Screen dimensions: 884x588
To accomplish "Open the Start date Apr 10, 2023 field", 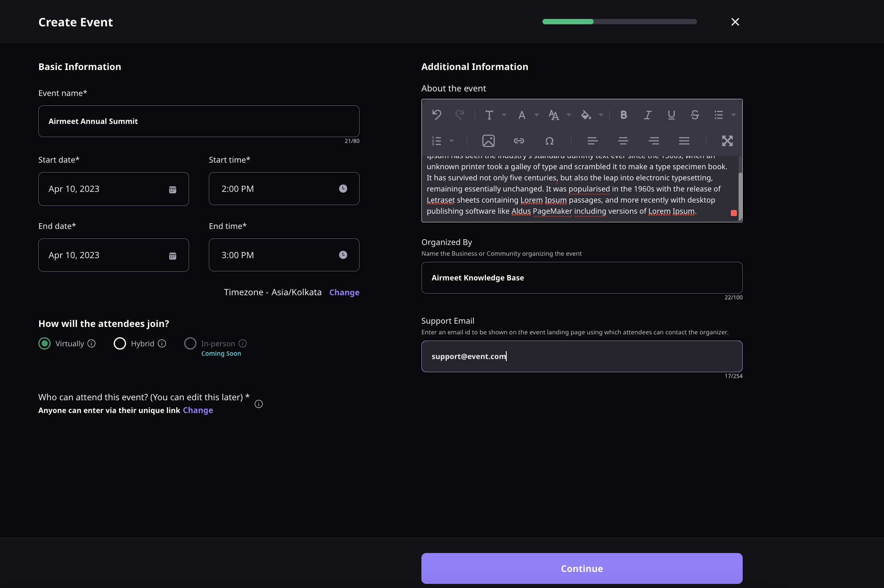I will (114, 189).
